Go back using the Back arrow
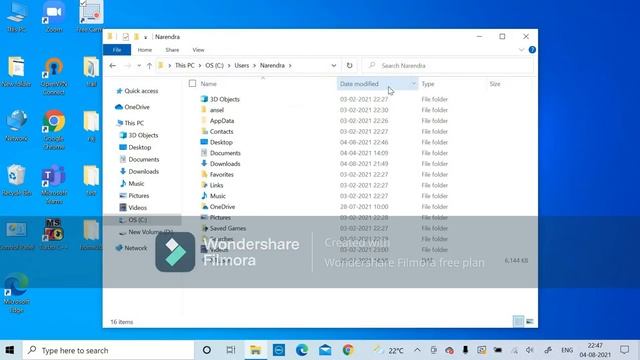Image resolution: width=640 pixels, height=360 pixels. (x=113, y=65)
